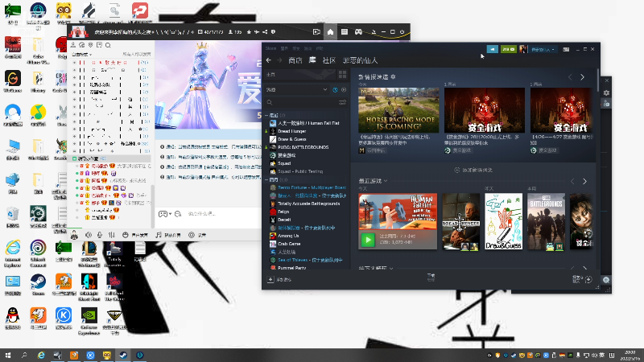
Task: Show next recent games with right arrow
Action: click(584, 181)
